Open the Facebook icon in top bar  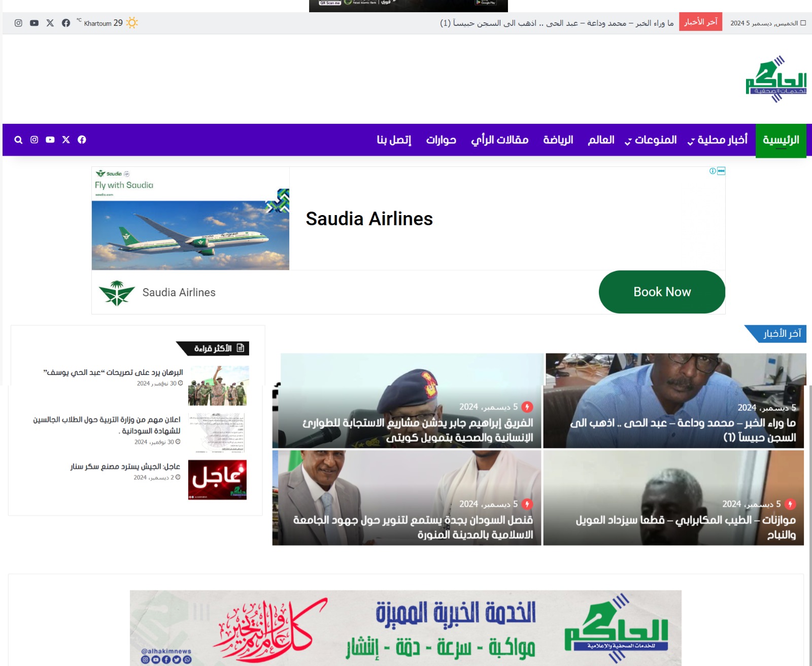pyautogui.click(x=66, y=23)
